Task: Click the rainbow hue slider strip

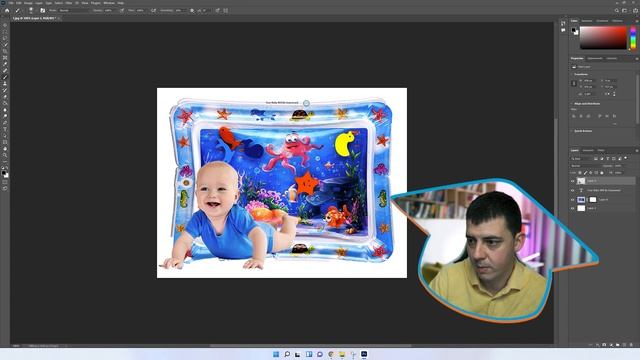Action: (x=633, y=38)
